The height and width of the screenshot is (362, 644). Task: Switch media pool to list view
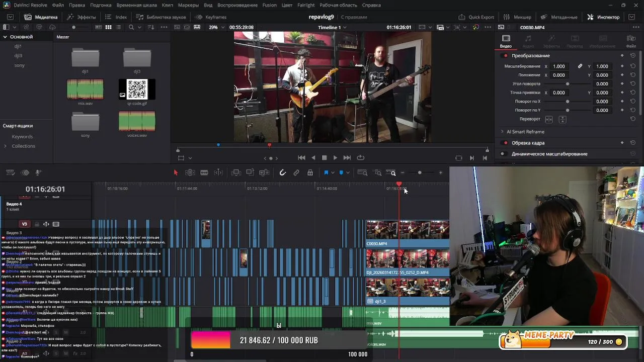pyautogui.click(x=119, y=27)
